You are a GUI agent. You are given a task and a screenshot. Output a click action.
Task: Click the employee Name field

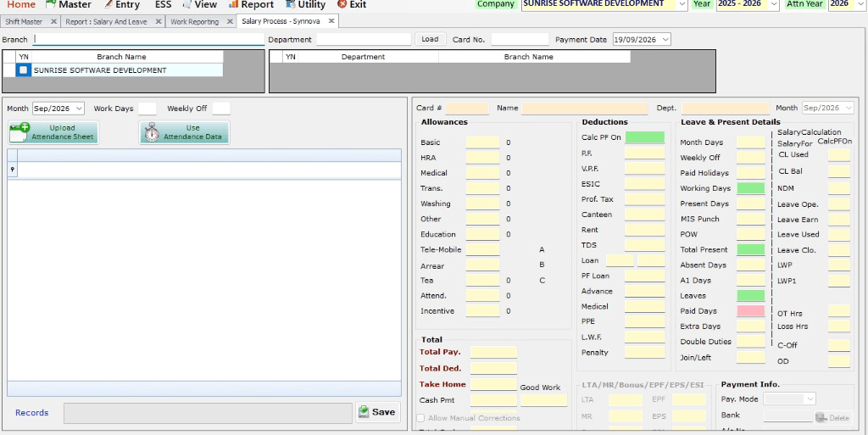(585, 108)
